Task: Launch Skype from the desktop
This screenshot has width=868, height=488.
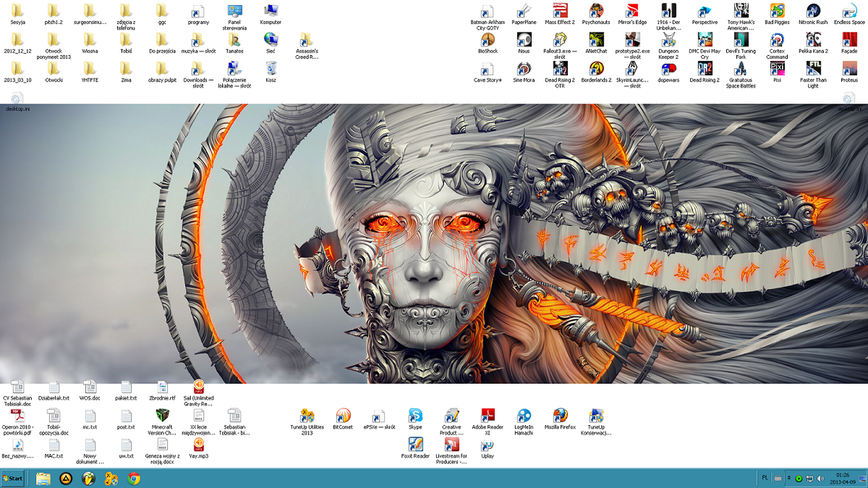Action: [415, 416]
